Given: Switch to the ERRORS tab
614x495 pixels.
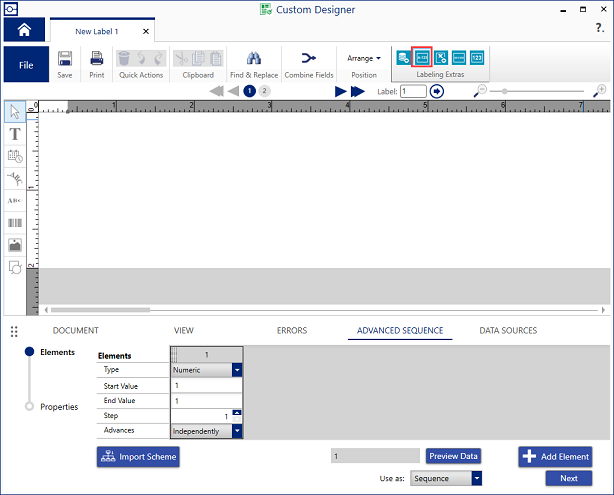Looking at the screenshot, I should pyautogui.click(x=292, y=331).
